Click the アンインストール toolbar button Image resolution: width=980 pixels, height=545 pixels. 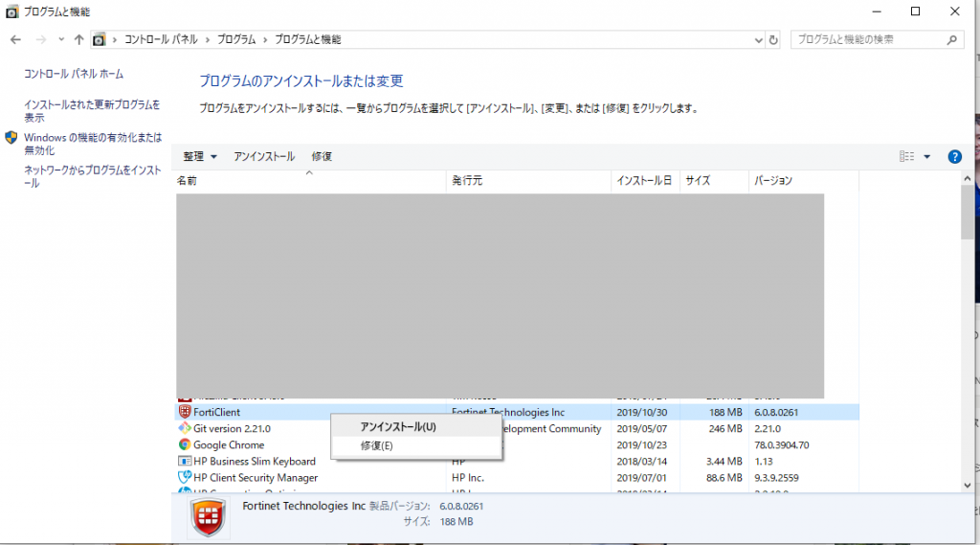(x=264, y=156)
